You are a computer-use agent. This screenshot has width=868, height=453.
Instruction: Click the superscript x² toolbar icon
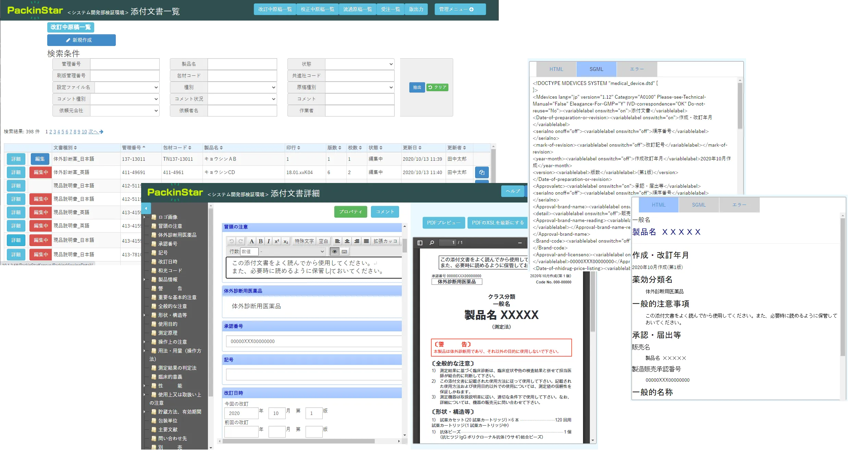[277, 241]
